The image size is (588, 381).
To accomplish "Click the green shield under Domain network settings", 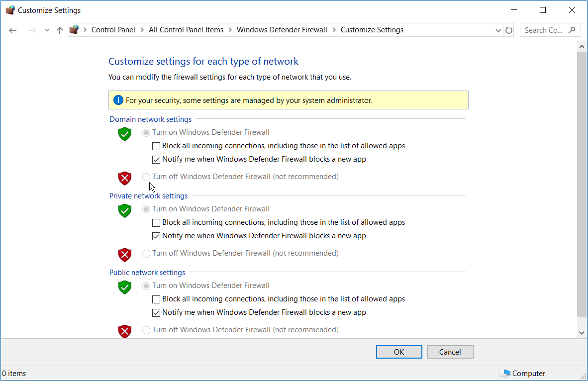I will [124, 134].
